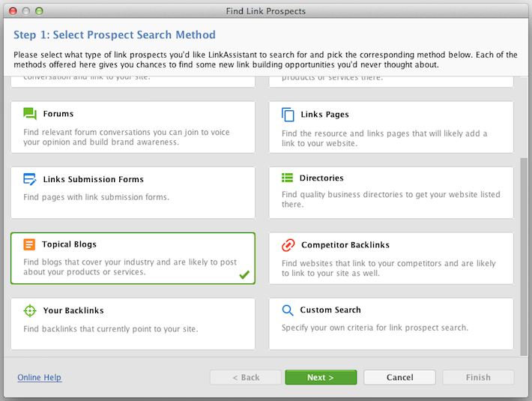
Task: Choose the Topical Blogs heading
Action: pos(69,244)
